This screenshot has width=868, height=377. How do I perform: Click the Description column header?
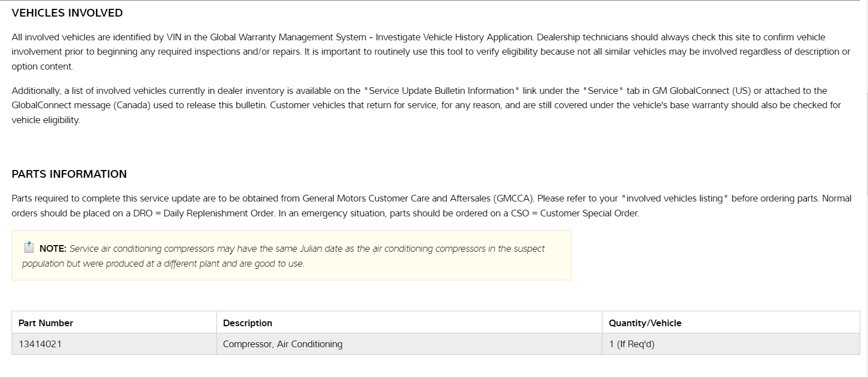click(247, 323)
